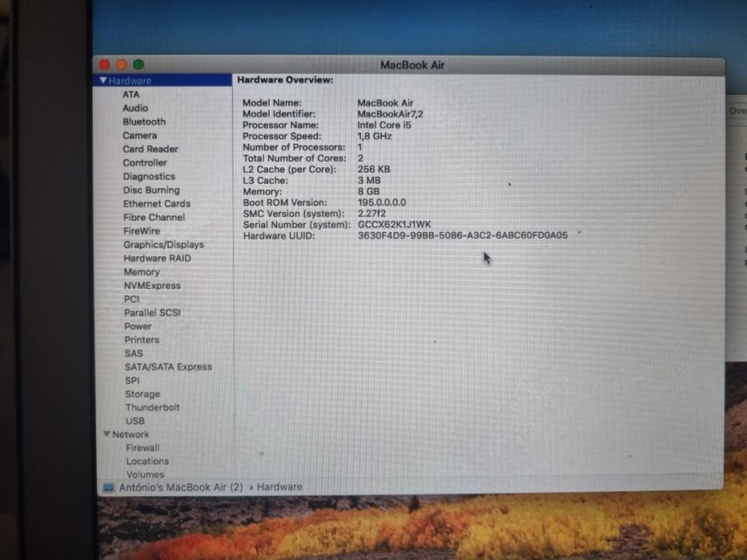Click SMC Version value 2.27f2
The width and height of the screenshot is (747, 560).
click(372, 214)
